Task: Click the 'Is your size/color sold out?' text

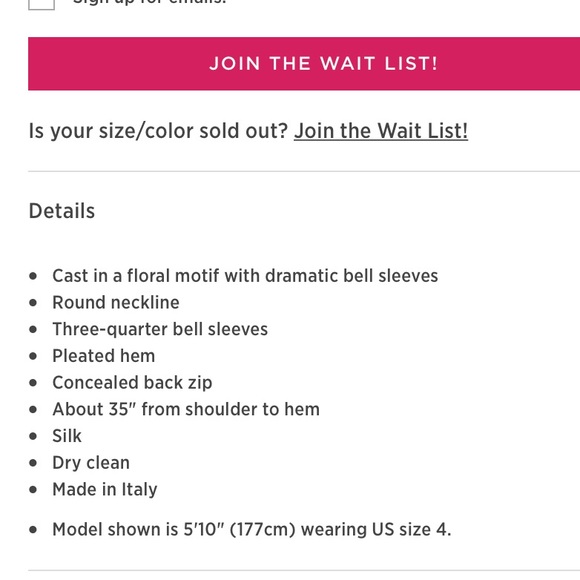Action: coord(158,131)
